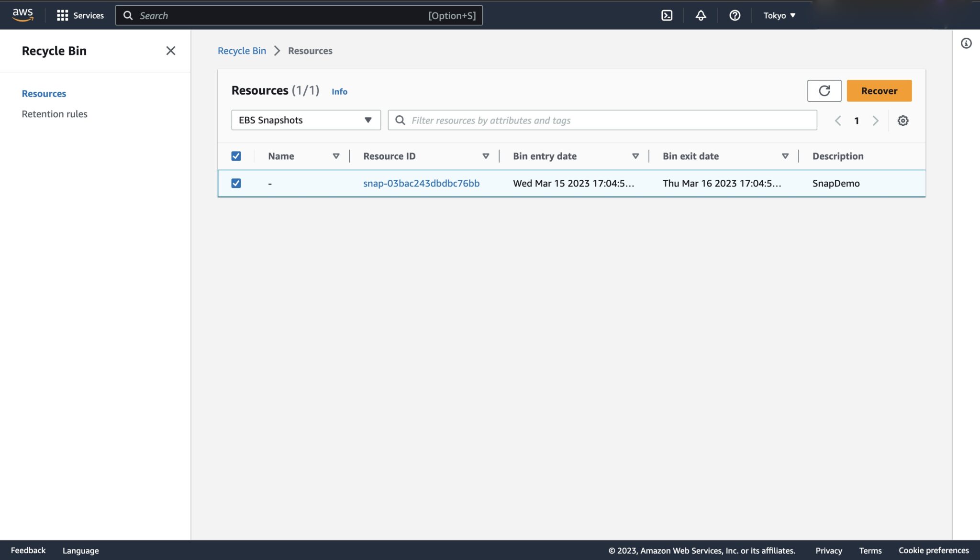Launch CloudShell from the toolbar

pos(668,15)
